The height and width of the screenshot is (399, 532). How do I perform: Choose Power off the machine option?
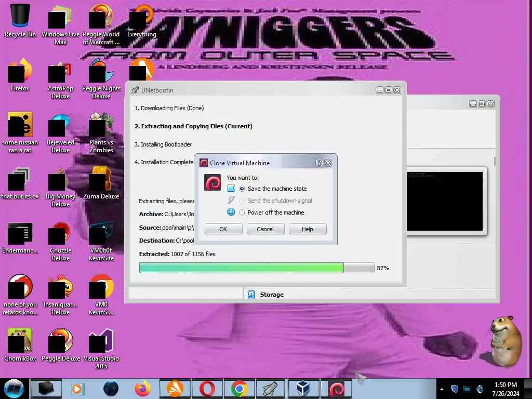pyautogui.click(x=242, y=212)
